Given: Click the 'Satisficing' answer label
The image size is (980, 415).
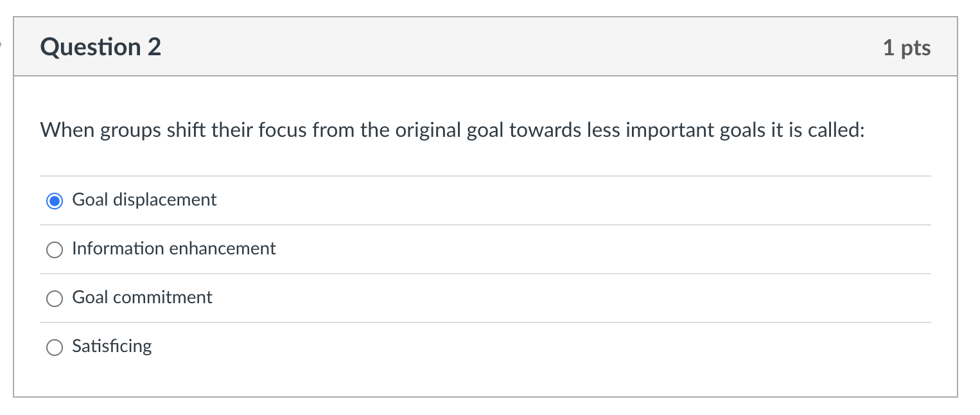Looking at the screenshot, I should click(112, 346).
